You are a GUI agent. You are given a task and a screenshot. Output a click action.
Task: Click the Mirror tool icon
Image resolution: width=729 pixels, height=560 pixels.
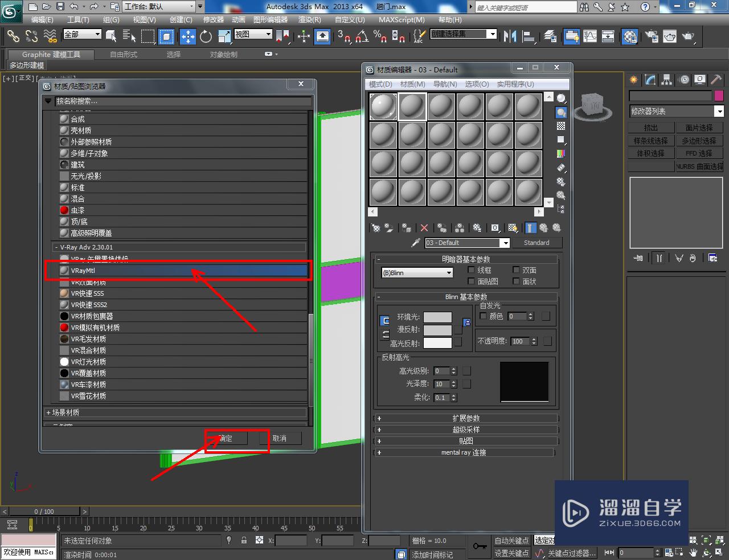click(510, 36)
